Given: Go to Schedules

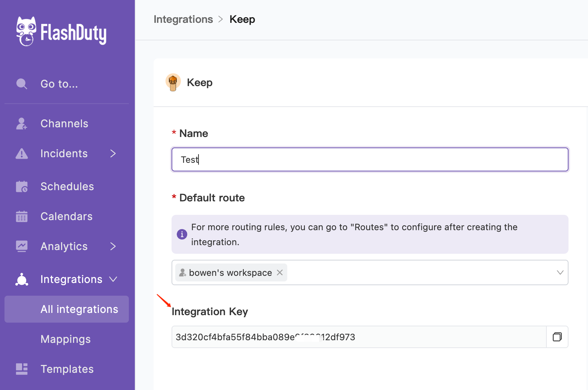Looking at the screenshot, I should [67, 186].
